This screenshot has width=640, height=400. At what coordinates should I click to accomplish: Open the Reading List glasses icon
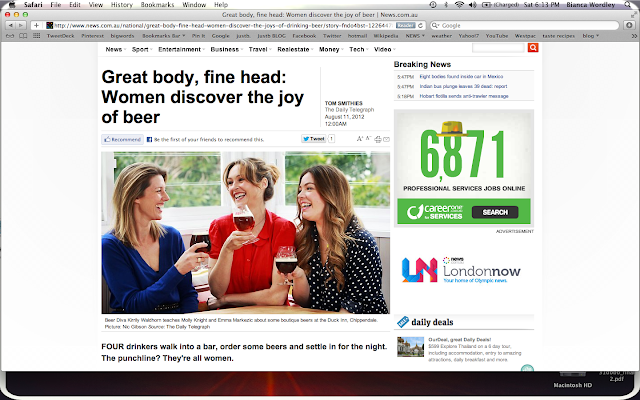pos(10,36)
